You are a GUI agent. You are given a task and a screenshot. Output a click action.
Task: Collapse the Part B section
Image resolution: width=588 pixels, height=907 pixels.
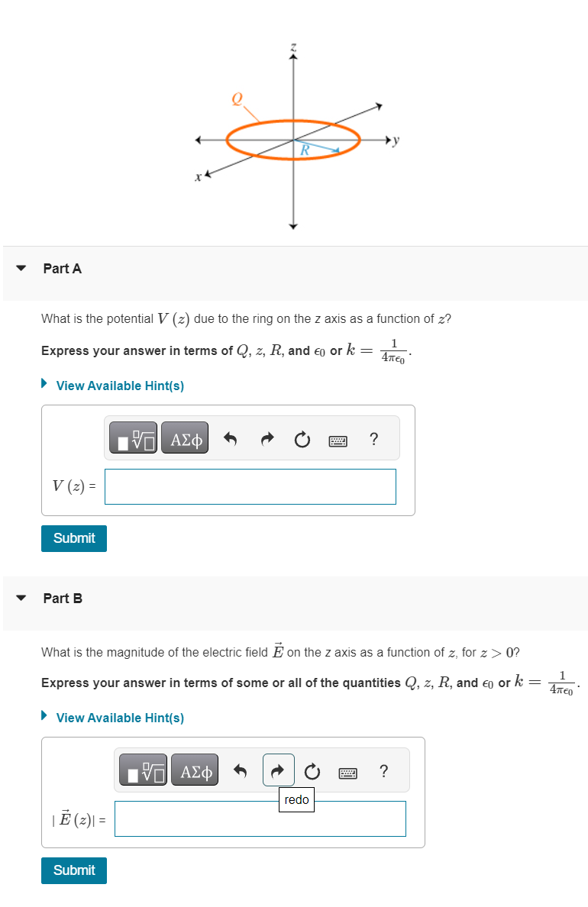(20, 599)
